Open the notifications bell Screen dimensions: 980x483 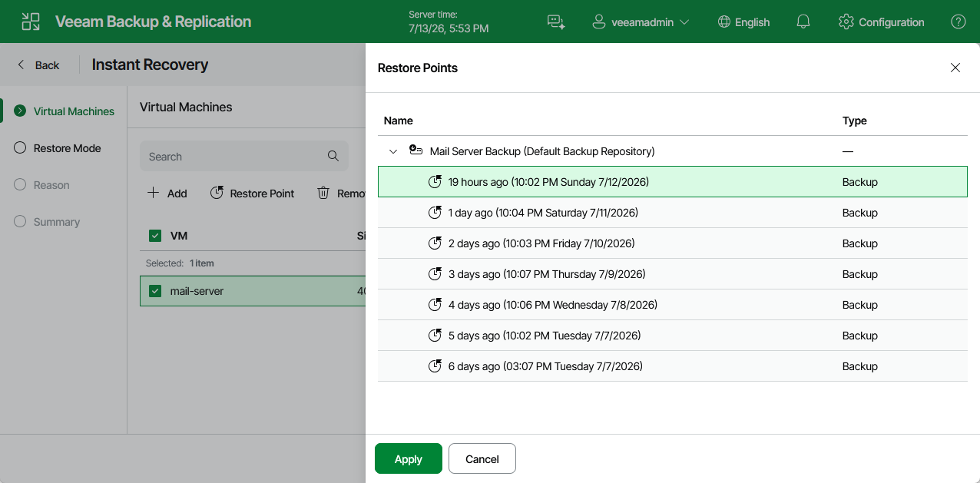(803, 22)
